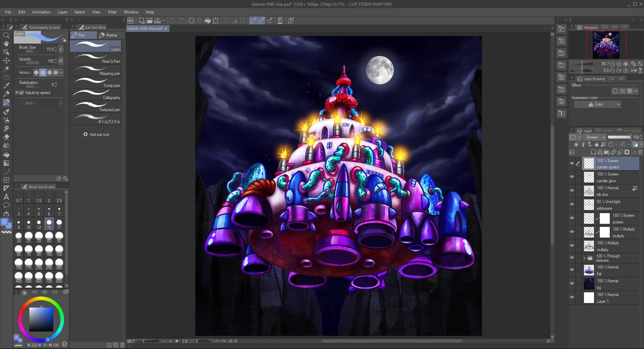Screen dimensions: 644x349
Task: Select the Gradient tool
Action: tap(6, 163)
